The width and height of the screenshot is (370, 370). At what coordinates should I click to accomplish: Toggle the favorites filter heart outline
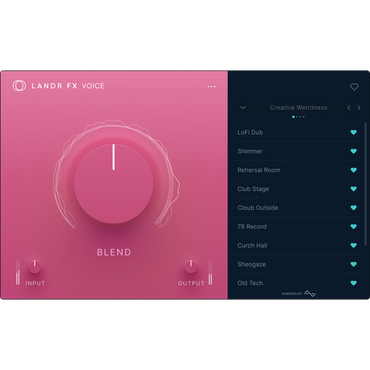pyautogui.click(x=354, y=87)
